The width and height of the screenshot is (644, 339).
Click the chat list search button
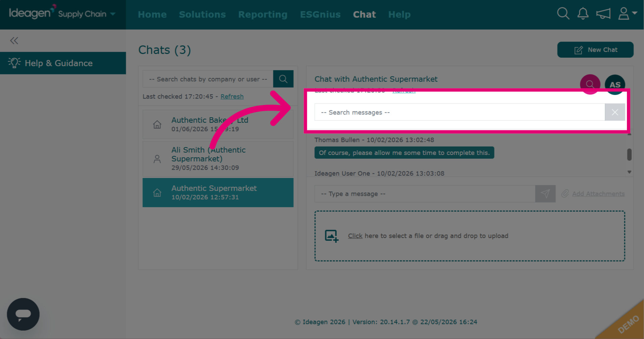(283, 79)
